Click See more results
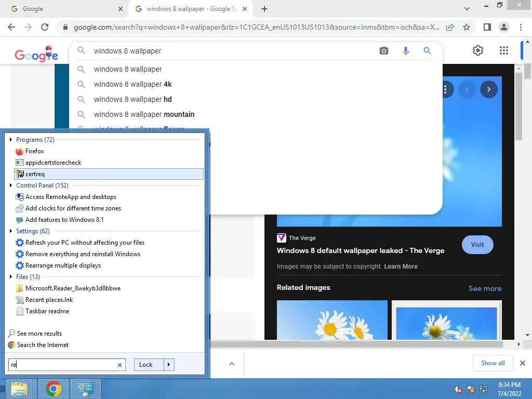Image resolution: width=532 pixels, height=399 pixels. (39, 334)
